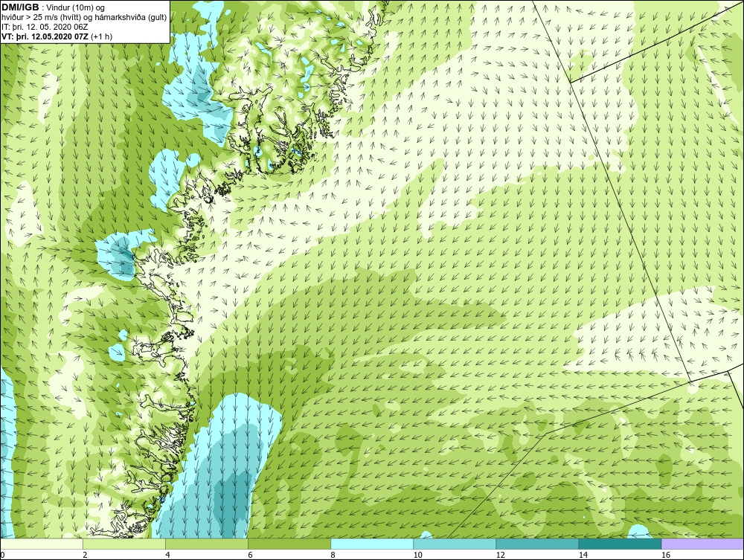Click the VT: þri. 12.05.2020 07Z line
The width and height of the screenshot is (744, 560).
click(57, 36)
